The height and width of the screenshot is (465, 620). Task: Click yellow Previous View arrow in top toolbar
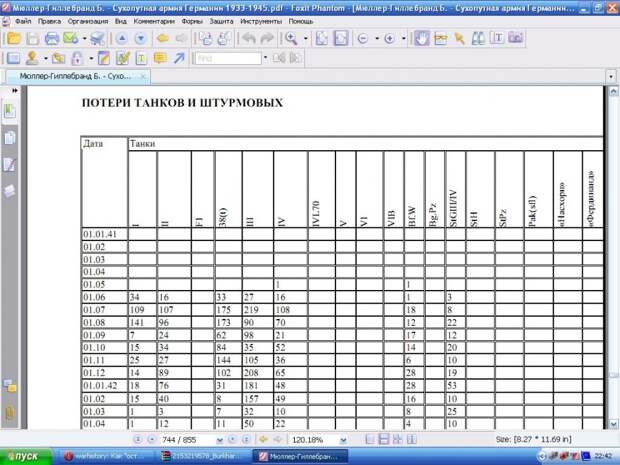point(163,38)
